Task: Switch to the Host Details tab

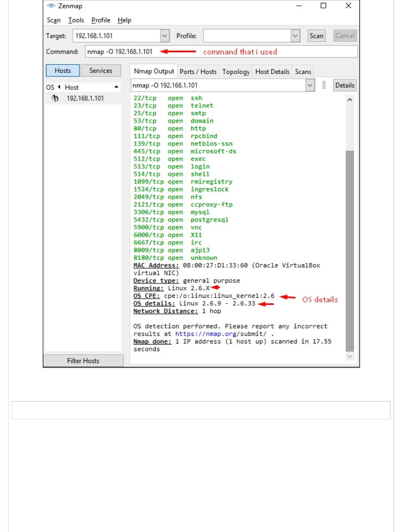Action: [x=272, y=72]
